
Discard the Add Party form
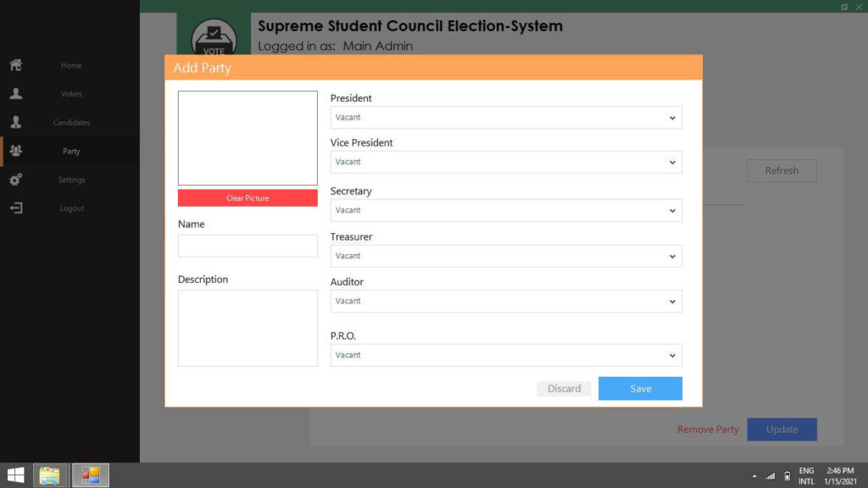click(564, 388)
